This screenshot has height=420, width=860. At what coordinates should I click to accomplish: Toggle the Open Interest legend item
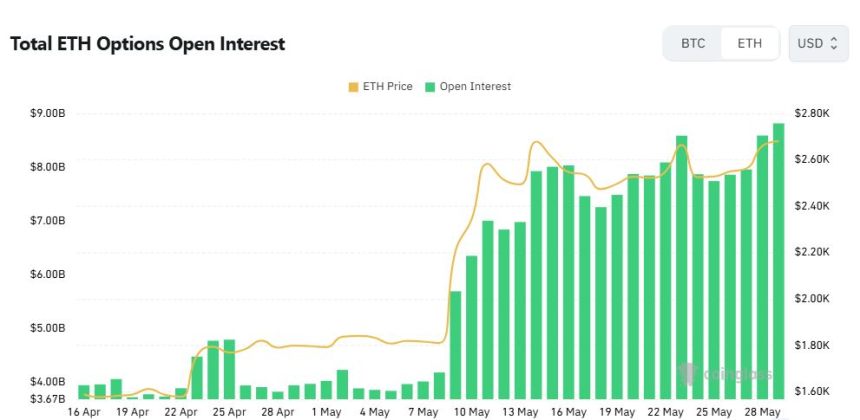468,87
